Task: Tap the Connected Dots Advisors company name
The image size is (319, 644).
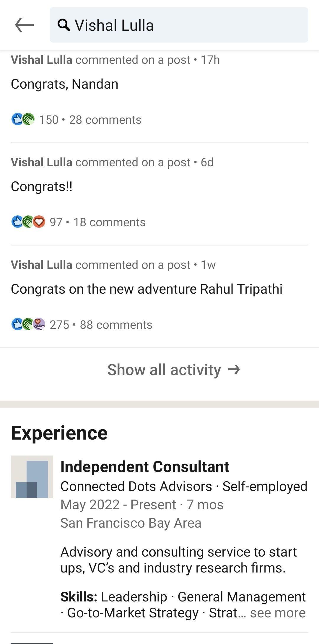Action: pos(136,486)
